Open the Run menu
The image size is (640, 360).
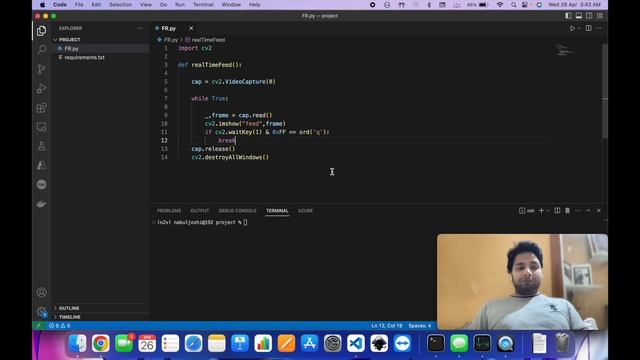click(180, 4)
